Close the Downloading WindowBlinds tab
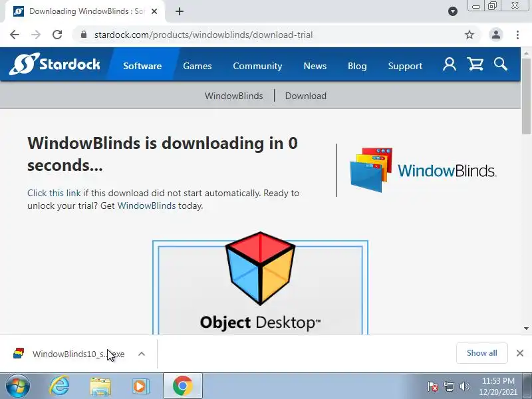 (154, 11)
